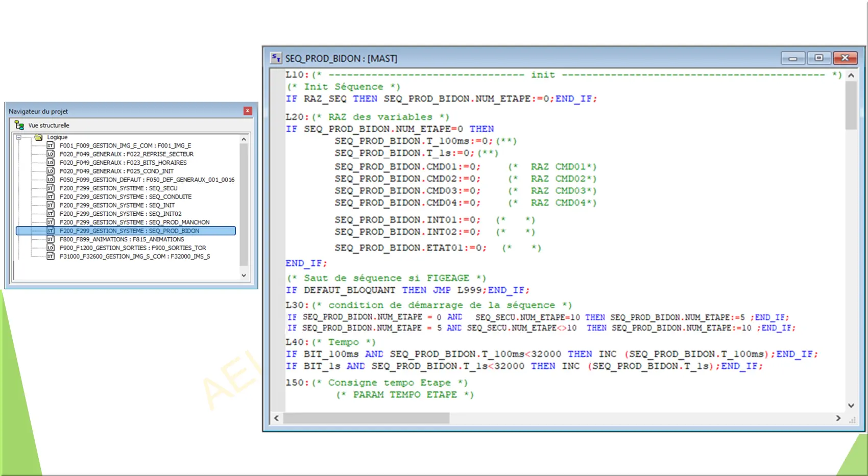Select highlighted SEQ_PROD_BIDON section row
This screenshot has width=868, height=476.
[x=126, y=231]
